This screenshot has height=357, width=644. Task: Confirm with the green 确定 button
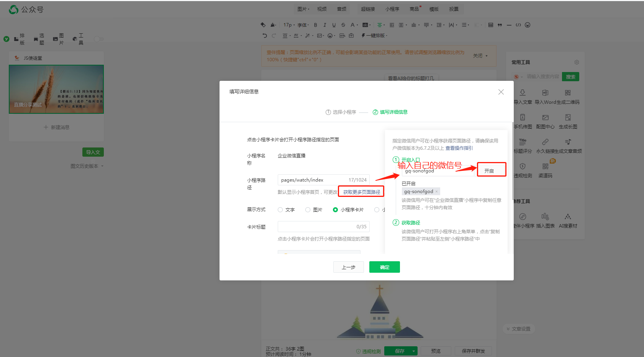click(x=385, y=267)
